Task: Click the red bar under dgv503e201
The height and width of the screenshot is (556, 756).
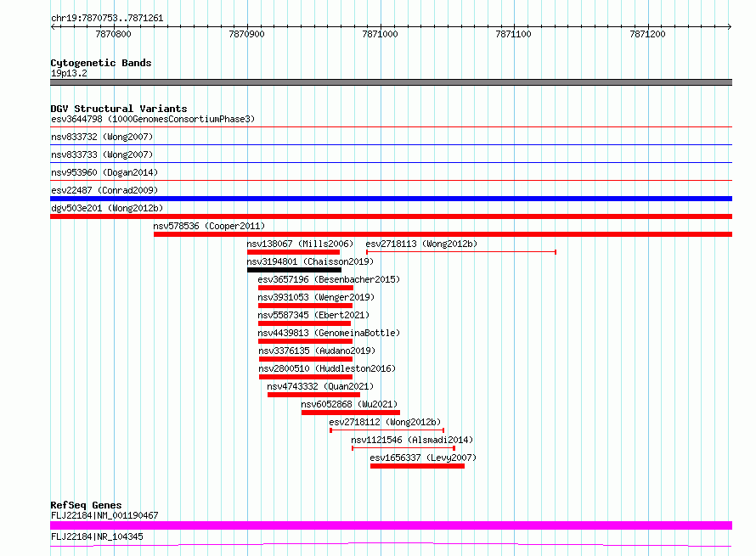Action: click(391, 216)
